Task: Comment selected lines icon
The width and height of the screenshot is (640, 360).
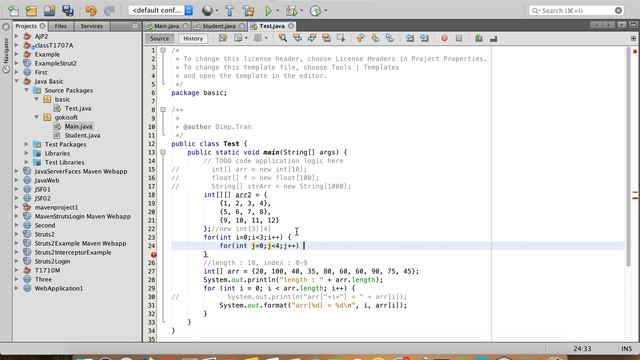Action: click(x=479, y=38)
